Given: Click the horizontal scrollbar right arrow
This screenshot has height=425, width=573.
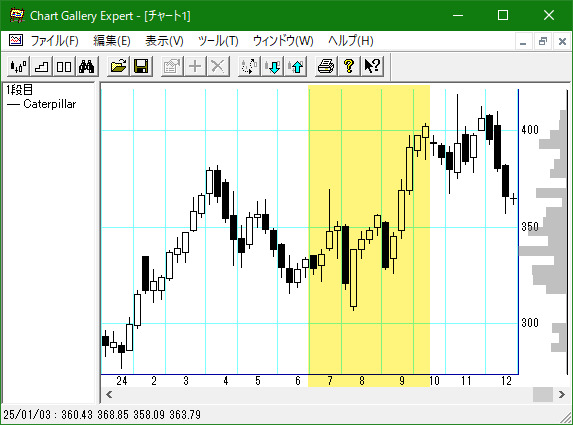Looking at the screenshot, I should (x=562, y=395).
